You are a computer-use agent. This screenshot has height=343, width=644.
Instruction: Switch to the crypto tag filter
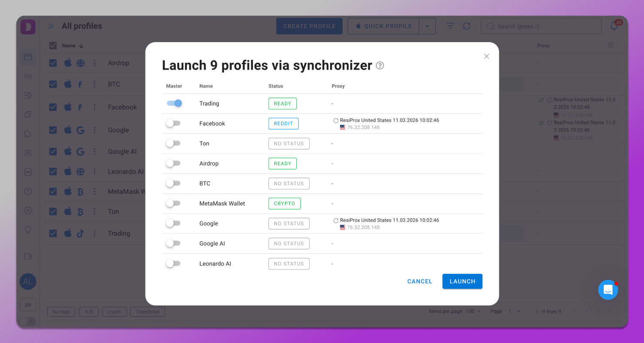[x=114, y=312]
